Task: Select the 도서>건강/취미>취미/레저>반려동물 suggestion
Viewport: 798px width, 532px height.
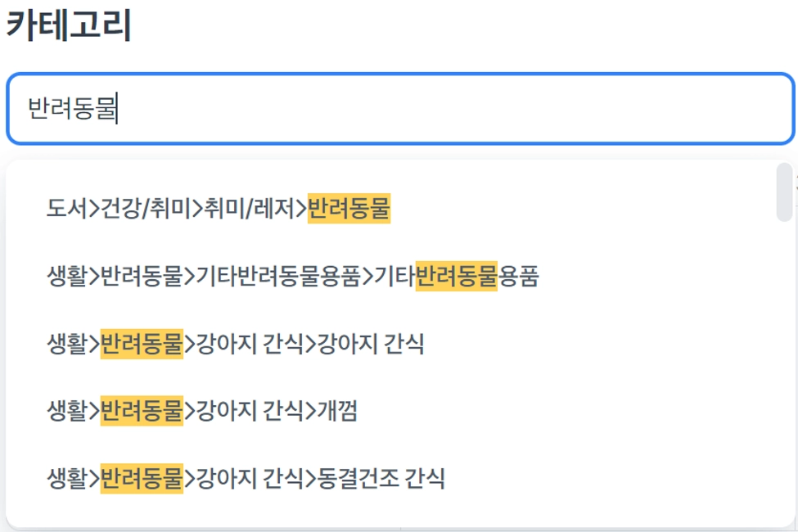Action: (x=218, y=210)
